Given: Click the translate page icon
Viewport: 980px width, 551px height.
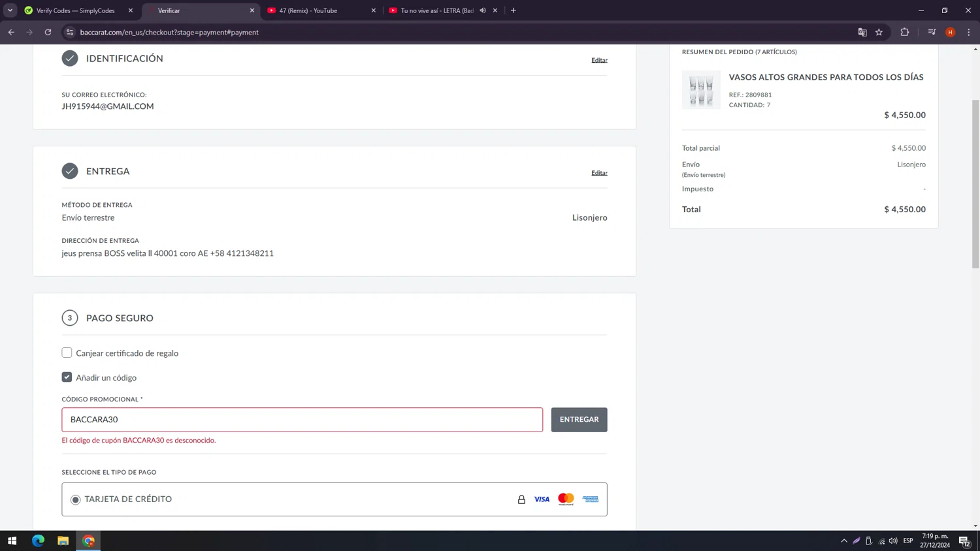Looking at the screenshot, I should pos(862,32).
